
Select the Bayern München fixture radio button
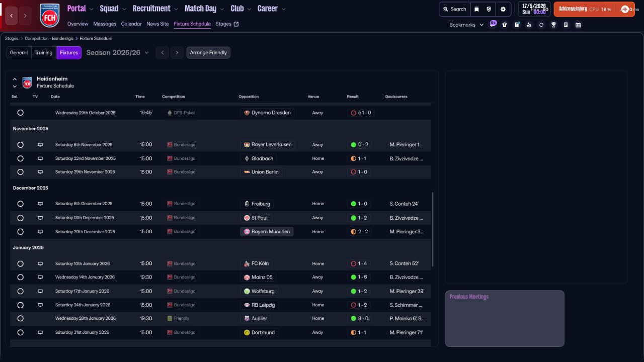coord(20,232)
